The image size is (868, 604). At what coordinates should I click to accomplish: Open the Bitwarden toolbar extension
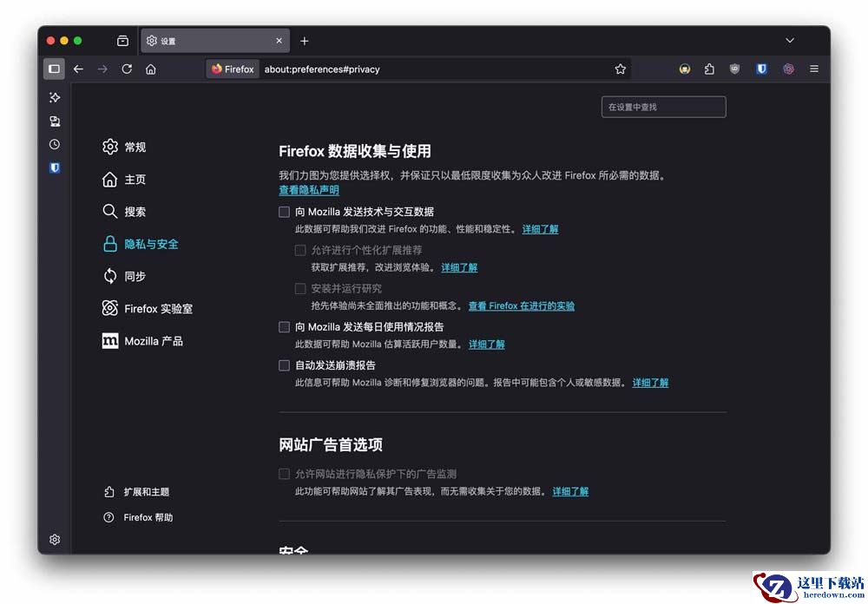[x=762, y=69]
